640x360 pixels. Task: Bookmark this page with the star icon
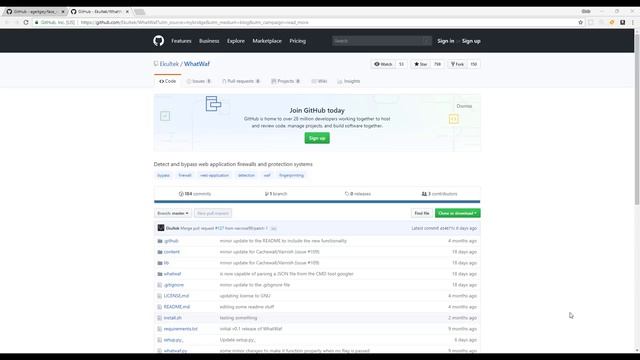(580, 22)
